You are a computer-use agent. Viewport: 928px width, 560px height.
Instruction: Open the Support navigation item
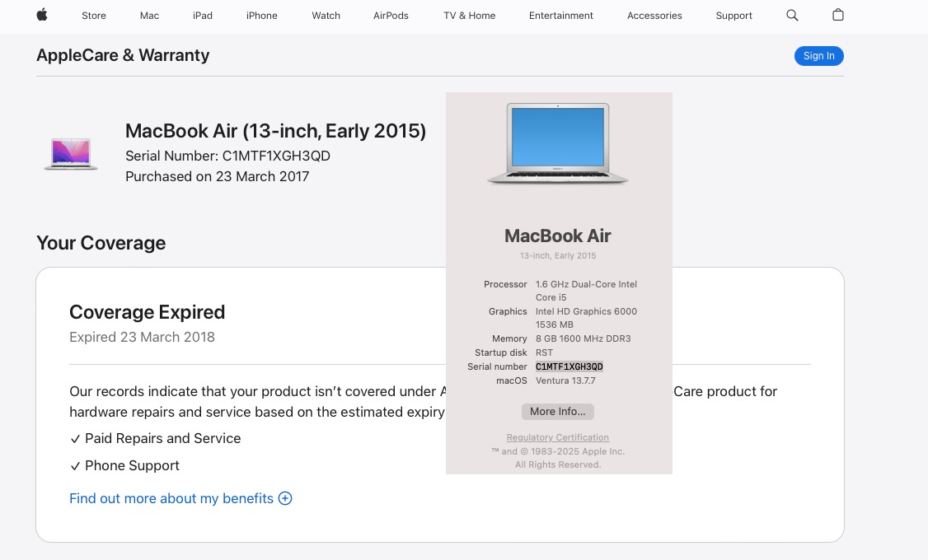coord(733,16)
